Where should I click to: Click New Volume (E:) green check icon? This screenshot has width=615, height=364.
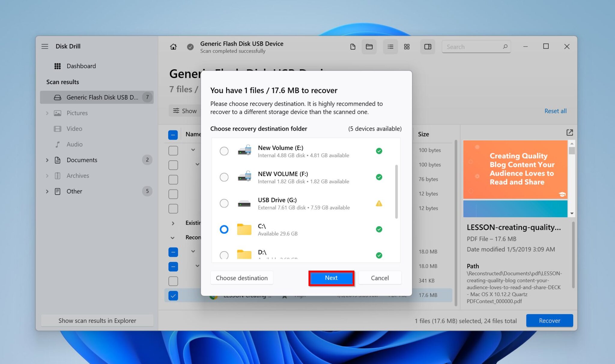click(x=379, y=151)
